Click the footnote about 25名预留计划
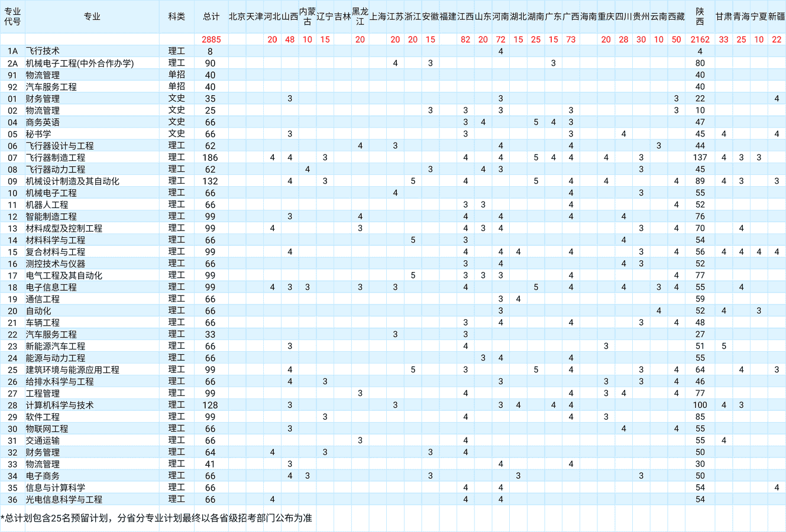Image resolution: width=786 pixels, height=532 pixels. (156, 518)
